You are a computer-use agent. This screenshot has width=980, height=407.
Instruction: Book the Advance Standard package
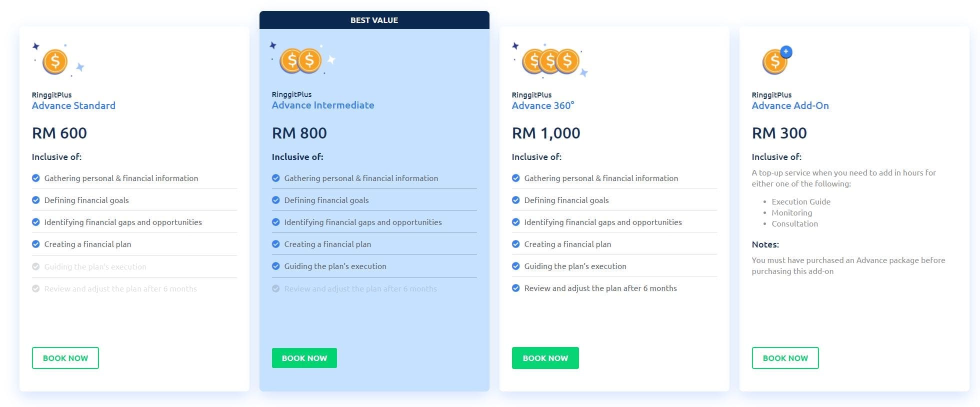coord(65,358)
